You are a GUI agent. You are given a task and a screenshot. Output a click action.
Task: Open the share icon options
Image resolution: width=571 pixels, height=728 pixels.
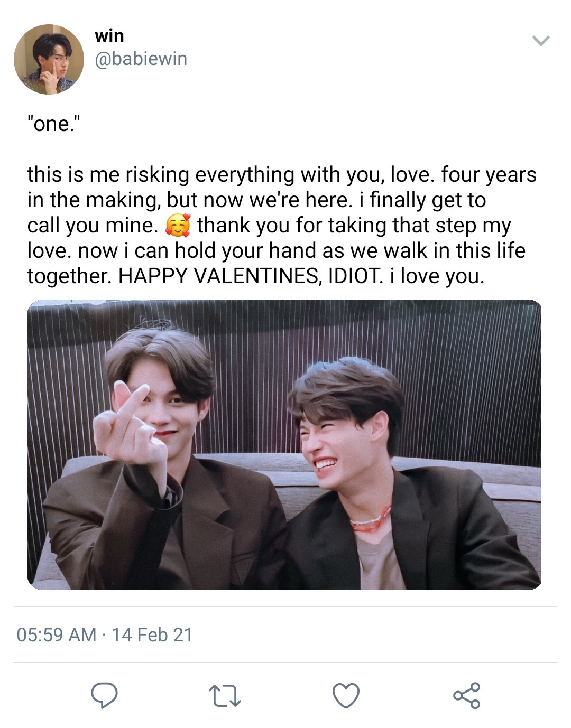click(467, 695)
